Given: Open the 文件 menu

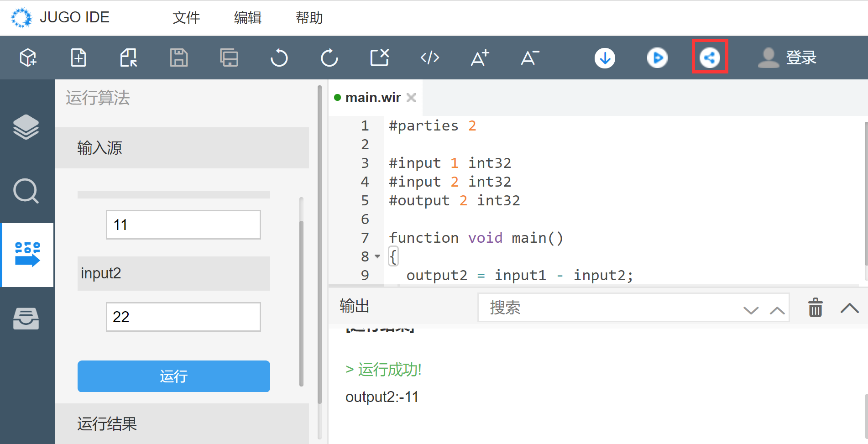Looking at the screenshot, I should (x=186, y=18).
